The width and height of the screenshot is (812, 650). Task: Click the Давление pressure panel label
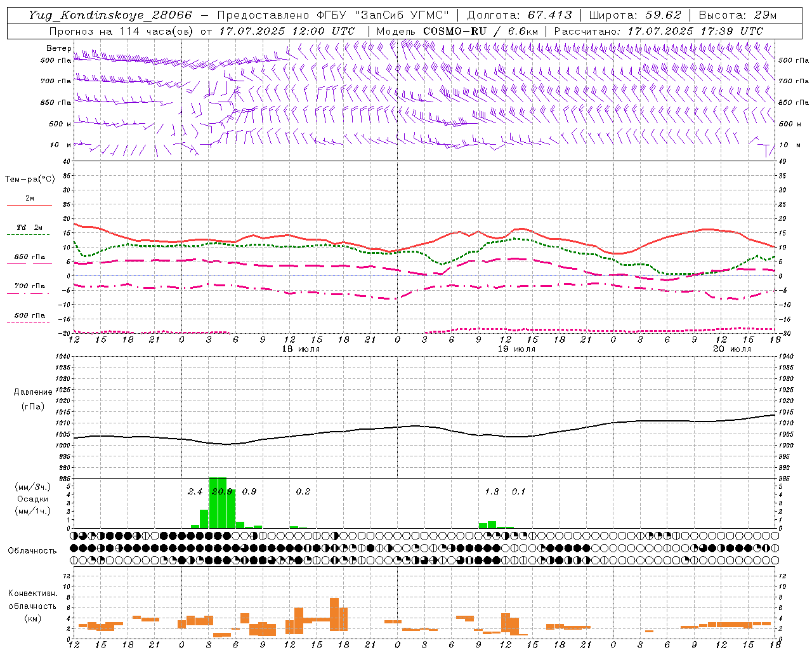33,392
